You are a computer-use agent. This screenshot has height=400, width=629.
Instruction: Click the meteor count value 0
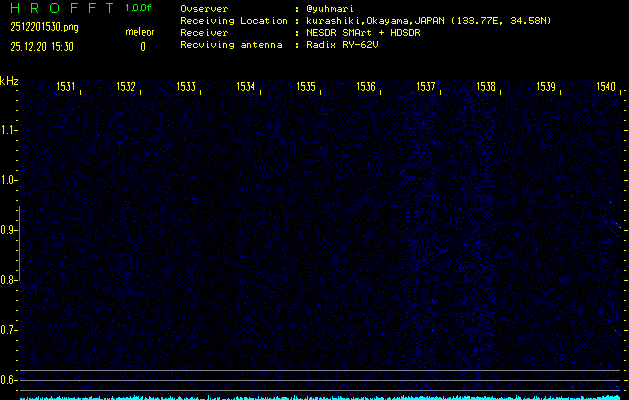(x=142, y=46)
